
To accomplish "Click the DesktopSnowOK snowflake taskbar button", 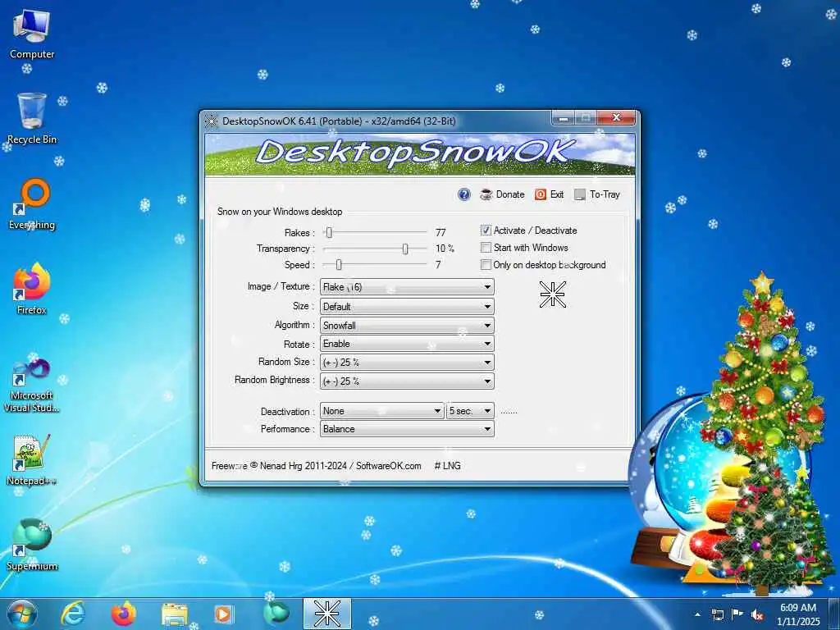I will coord(326,614).
